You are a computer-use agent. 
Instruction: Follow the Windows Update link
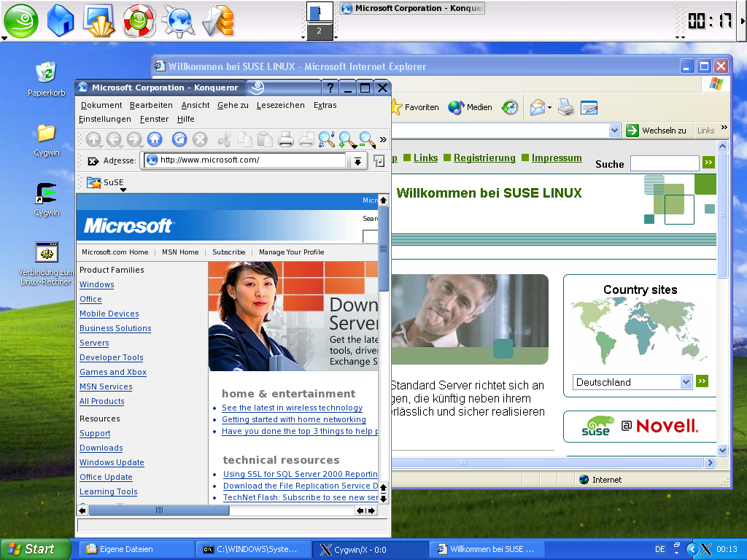112,462
